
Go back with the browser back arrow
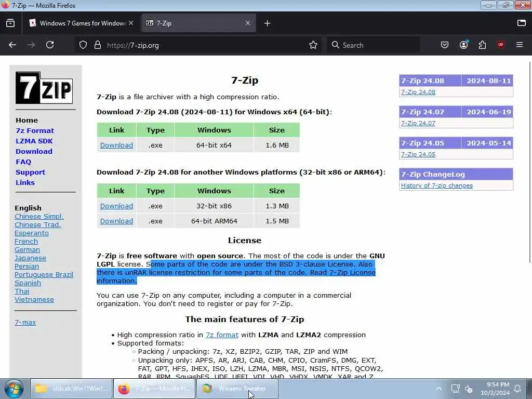(x=12, y=45)
